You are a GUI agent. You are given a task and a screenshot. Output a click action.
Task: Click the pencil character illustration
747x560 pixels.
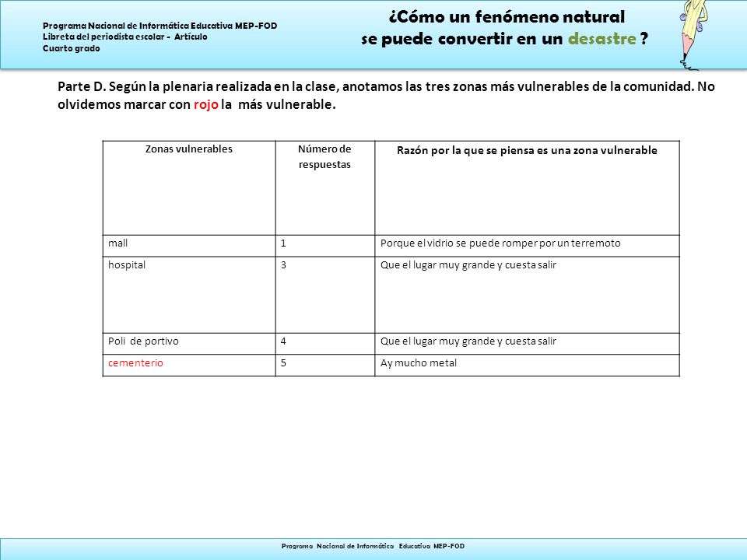click(x=694, y=35)
